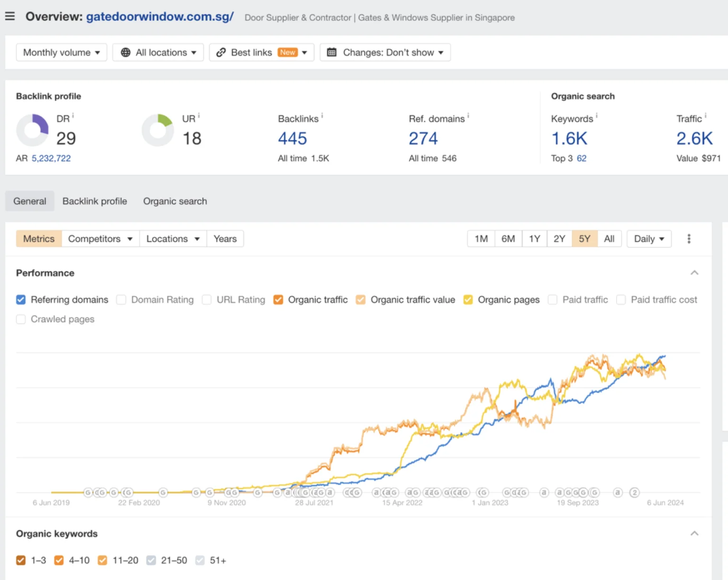Switch to the Organic search tab
The width and height of the screenshot is (728, 580).
[x=175, y=201]
